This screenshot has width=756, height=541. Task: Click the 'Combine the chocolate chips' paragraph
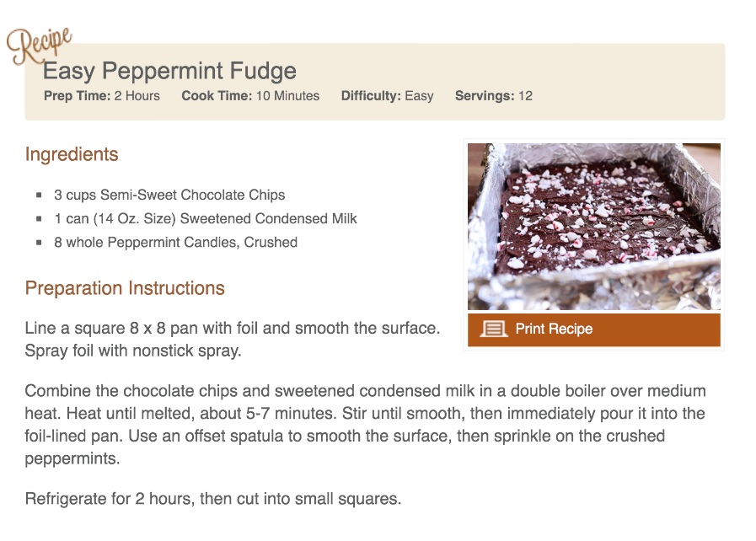(x=365, y=425)
